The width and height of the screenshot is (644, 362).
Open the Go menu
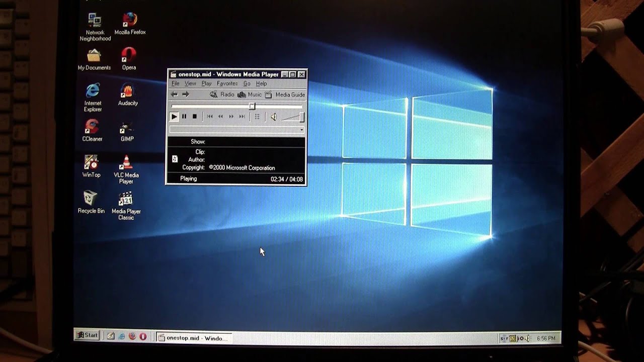click(x=247, y=83)
